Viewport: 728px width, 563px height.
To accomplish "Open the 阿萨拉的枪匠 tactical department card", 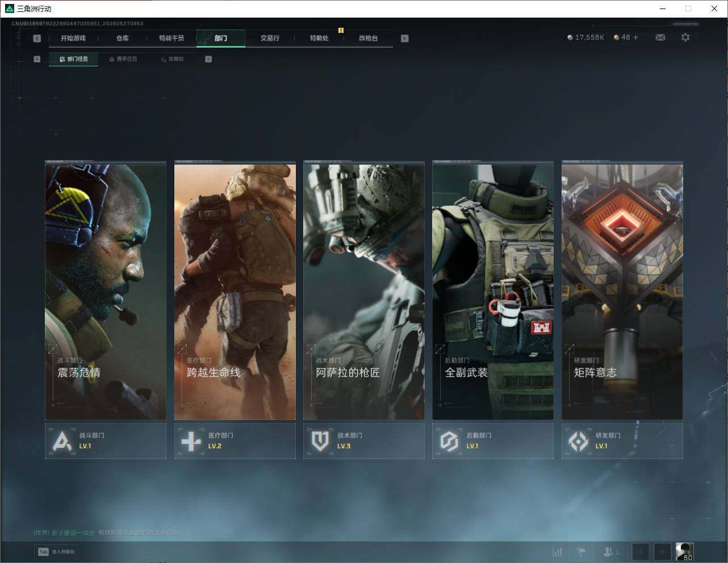I will click(364, 291).
